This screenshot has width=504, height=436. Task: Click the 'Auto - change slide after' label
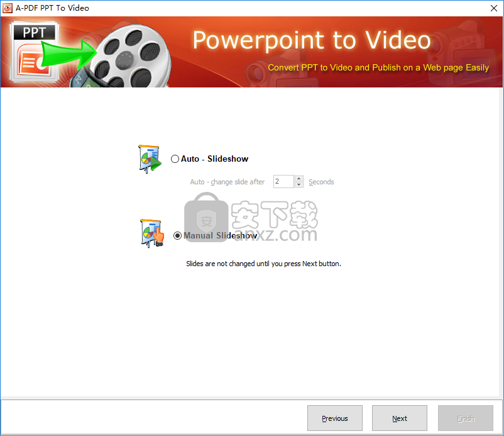[227, 182]
